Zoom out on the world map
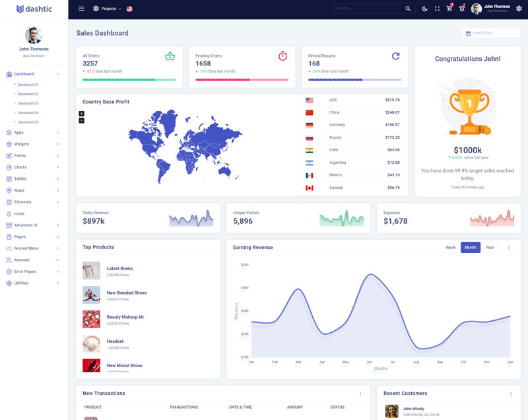The image size is (528, 420). (81, 120)
